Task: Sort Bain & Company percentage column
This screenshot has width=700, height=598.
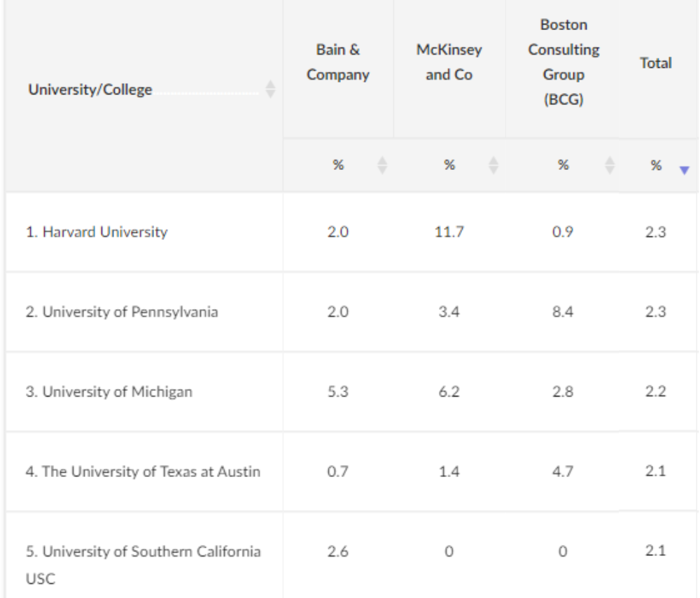Action: point(382,165)
